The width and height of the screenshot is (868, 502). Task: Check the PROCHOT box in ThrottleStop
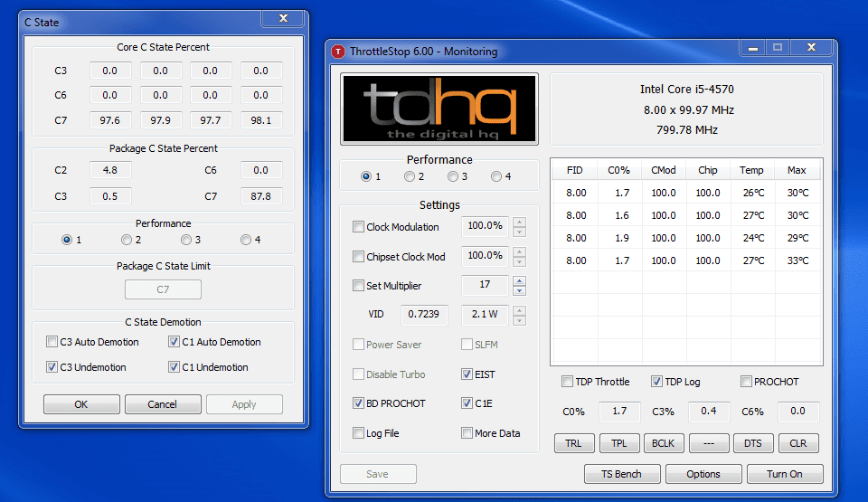coord(746,381)
